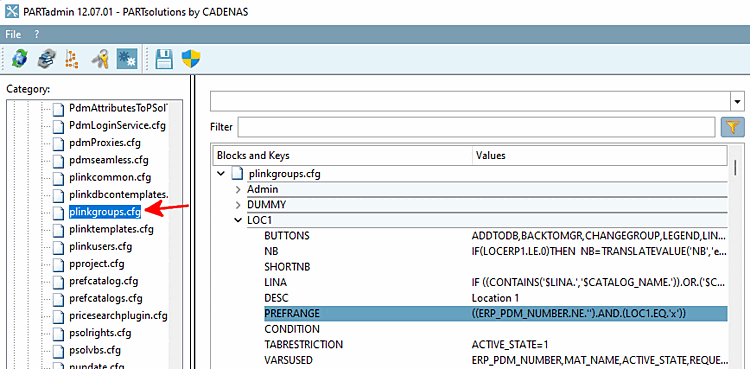Save with the floppy disk icon

click(x=164, y=59)
